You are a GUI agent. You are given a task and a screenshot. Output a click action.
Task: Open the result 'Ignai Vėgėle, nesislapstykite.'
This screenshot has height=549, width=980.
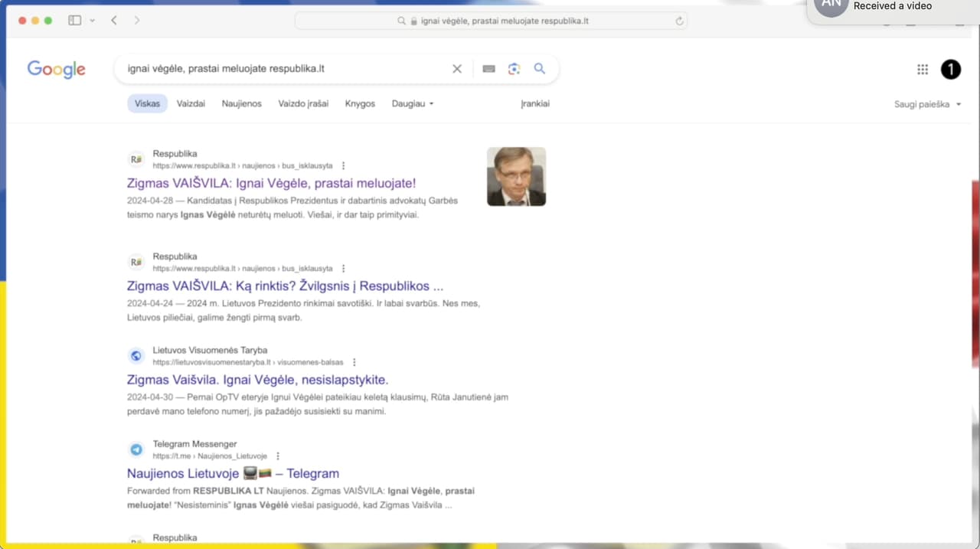[257, 380]
